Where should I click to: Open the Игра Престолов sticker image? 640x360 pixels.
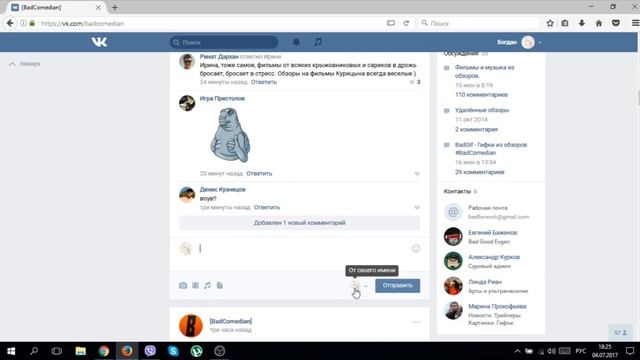point(230,136)
